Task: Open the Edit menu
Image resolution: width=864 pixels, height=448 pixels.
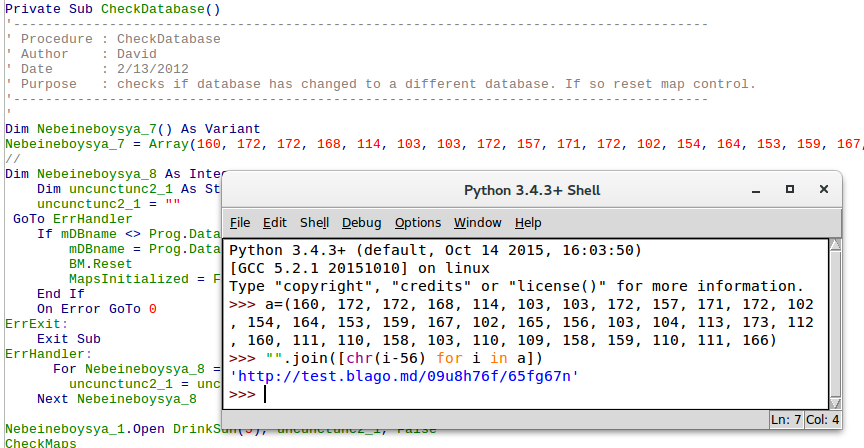Action: (x=274, y=222)
